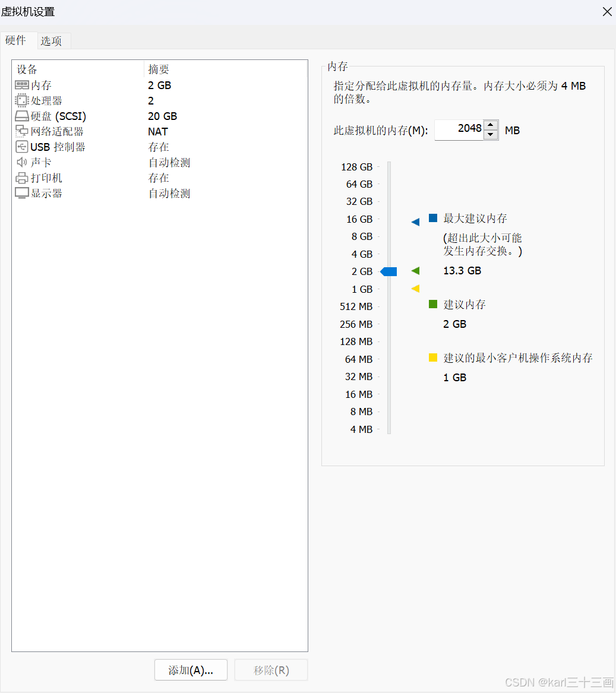Click the 16 GB label on memory scale
This screenshot has width=616, height=693.
coord(359,219)
